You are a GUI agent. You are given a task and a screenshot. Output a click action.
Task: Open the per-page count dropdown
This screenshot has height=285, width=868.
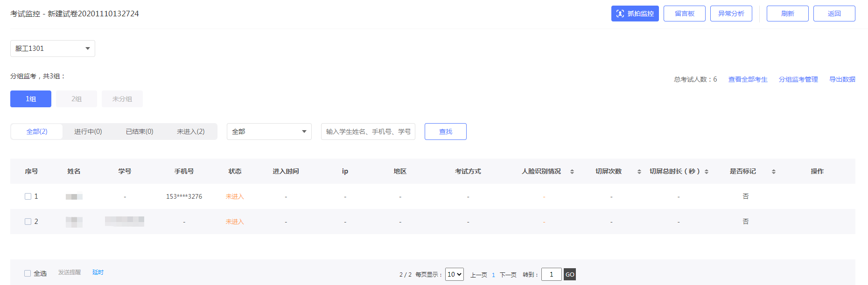tap(454, 274)
